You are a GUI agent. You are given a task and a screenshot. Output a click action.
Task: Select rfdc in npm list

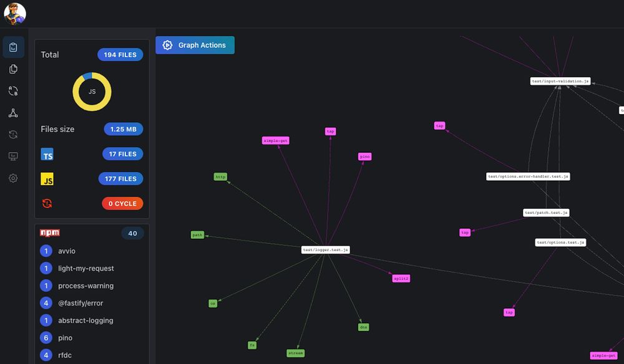click(x=65, y=355)
